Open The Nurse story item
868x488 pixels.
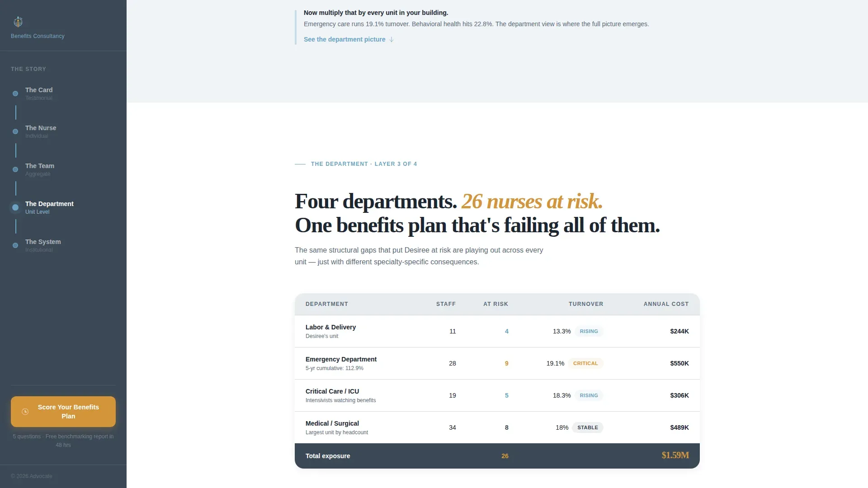click(41, 131)
